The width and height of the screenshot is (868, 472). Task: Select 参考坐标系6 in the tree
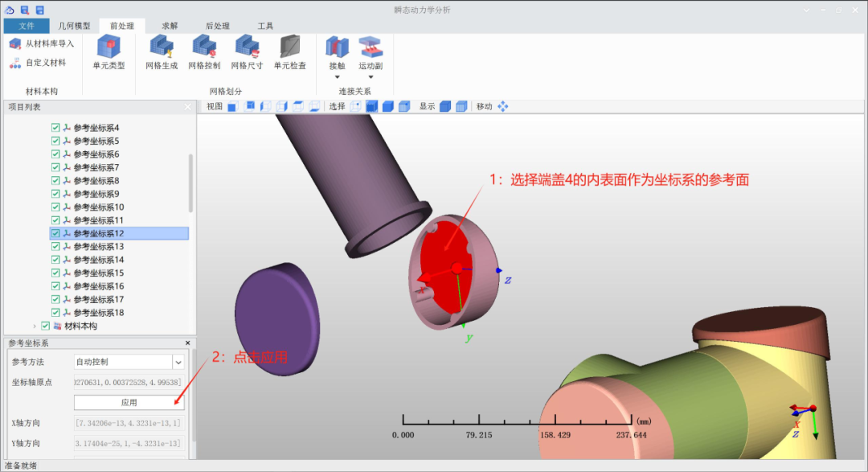pos(96,154)
